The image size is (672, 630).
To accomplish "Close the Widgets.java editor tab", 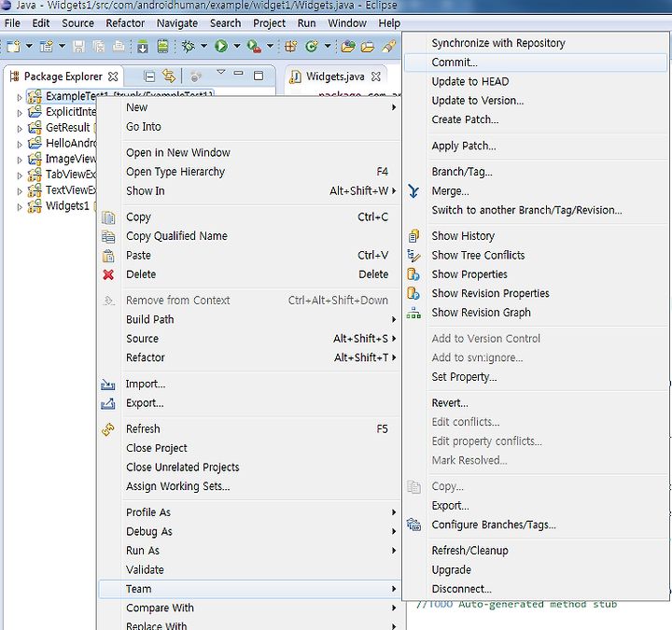I will (x=376, y=77).
